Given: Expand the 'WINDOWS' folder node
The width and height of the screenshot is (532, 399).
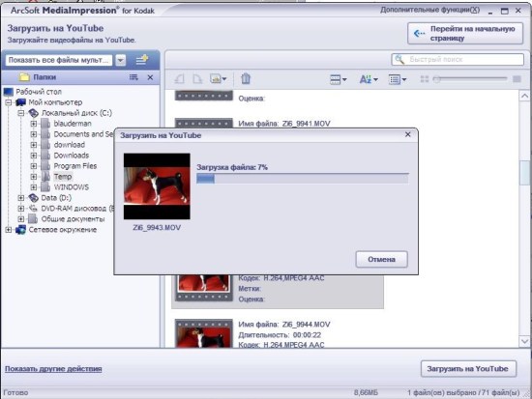Looking at the screenshot, I should tap(33, 187).
